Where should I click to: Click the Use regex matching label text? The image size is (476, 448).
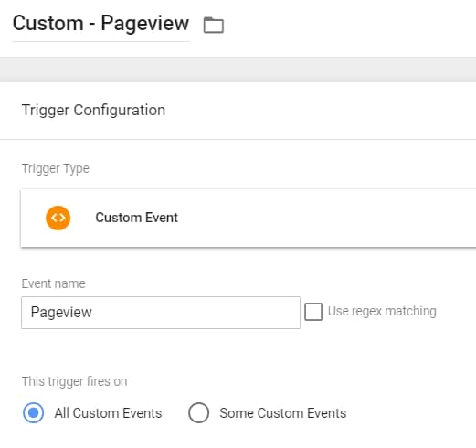(382, 312)
